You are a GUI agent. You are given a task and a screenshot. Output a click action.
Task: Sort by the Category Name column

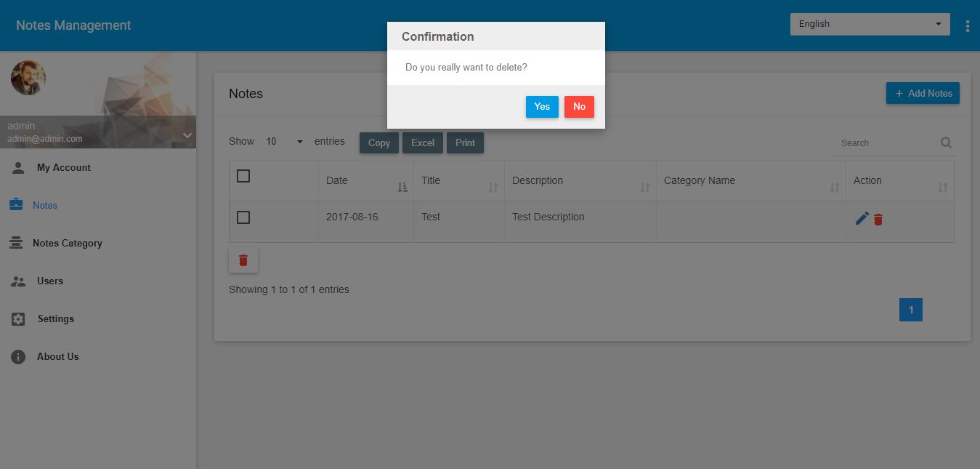750,181
